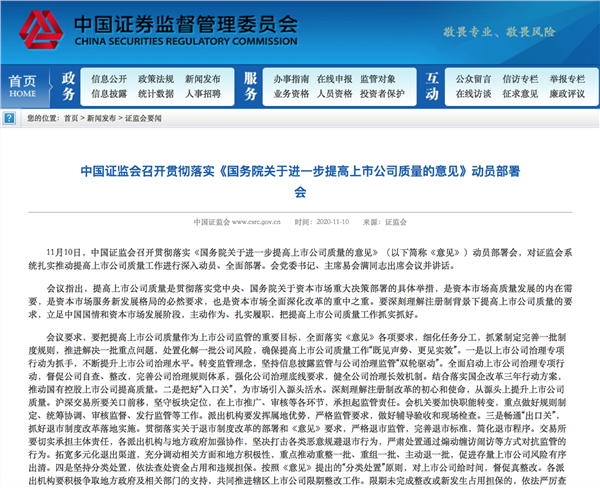
Task: Click 证监会要闻 in breadcrumb
Action: point(143,119)
